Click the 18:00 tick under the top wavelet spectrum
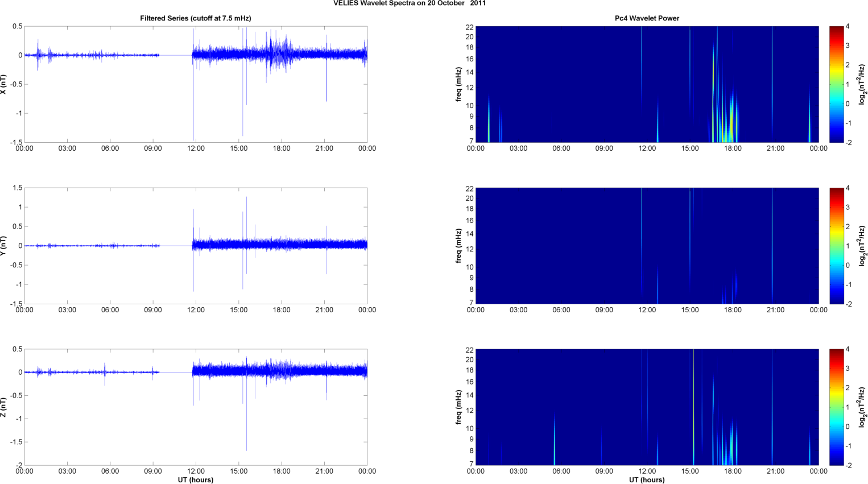Image resolution: width=868 pixels, height=484 pixels. (733, 148)
